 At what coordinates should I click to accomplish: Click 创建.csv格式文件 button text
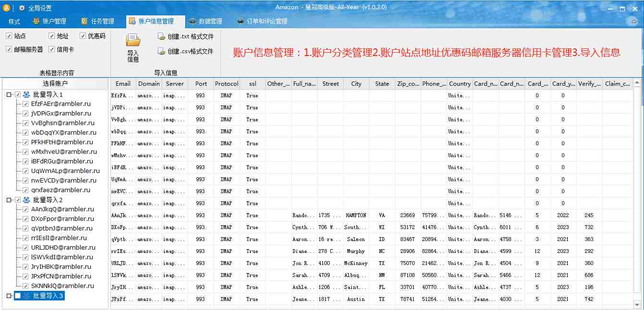191,51
